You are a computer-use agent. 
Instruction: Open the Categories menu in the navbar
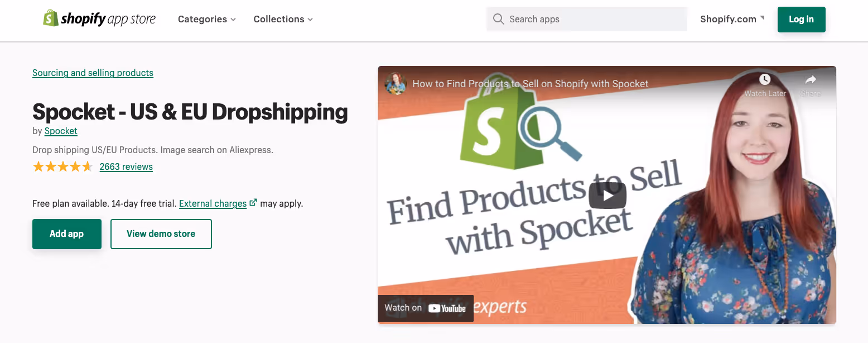206,19
